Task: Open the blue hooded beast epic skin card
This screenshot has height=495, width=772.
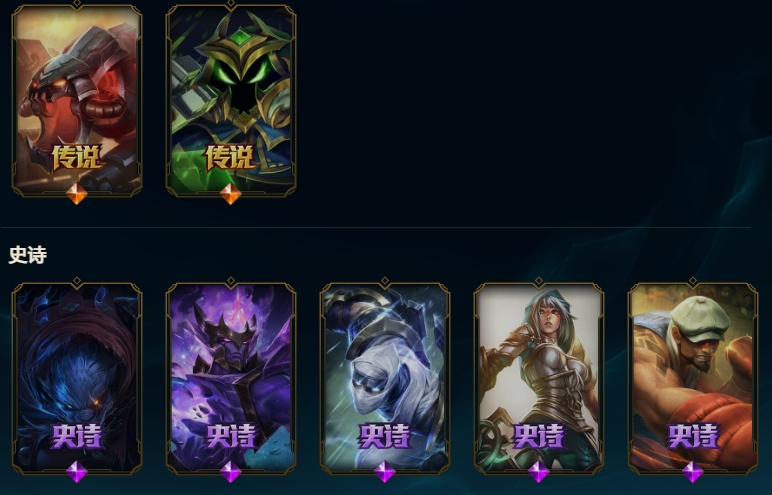Action: point(77,379)
